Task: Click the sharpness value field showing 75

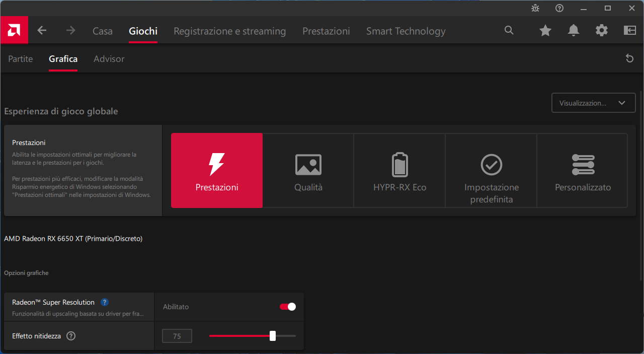Action: (177, 336)
